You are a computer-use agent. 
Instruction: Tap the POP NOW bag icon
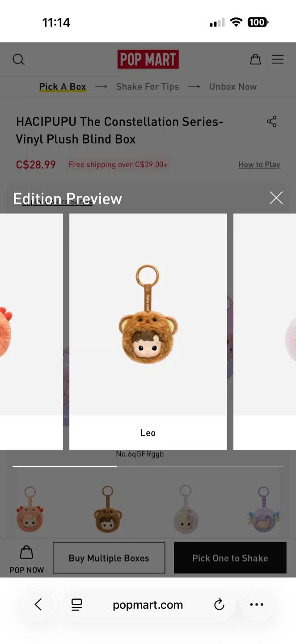tap(27, 552)
